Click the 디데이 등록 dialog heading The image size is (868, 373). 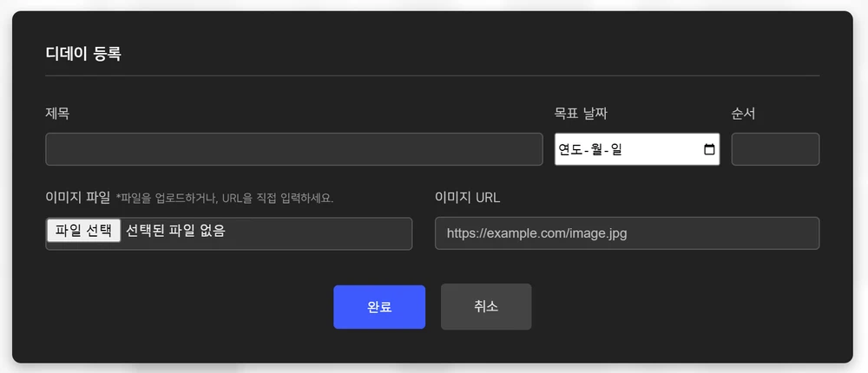tap(83, 54)
